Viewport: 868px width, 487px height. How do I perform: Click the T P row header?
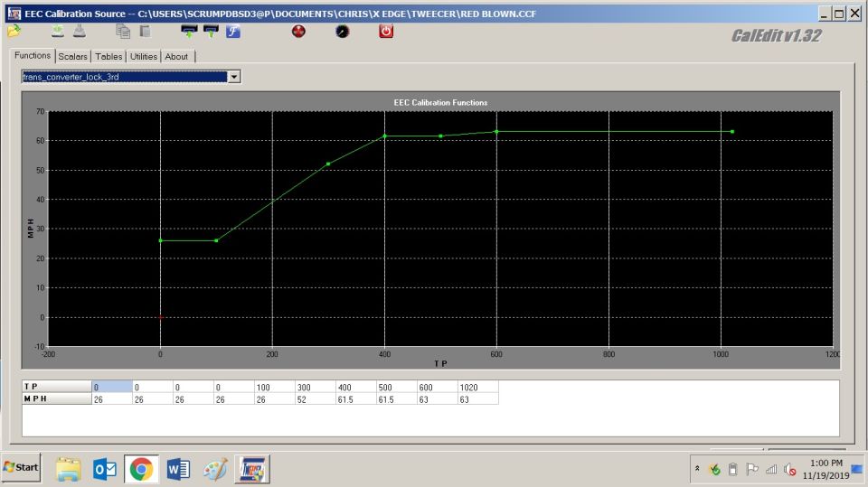pos(57,387)
